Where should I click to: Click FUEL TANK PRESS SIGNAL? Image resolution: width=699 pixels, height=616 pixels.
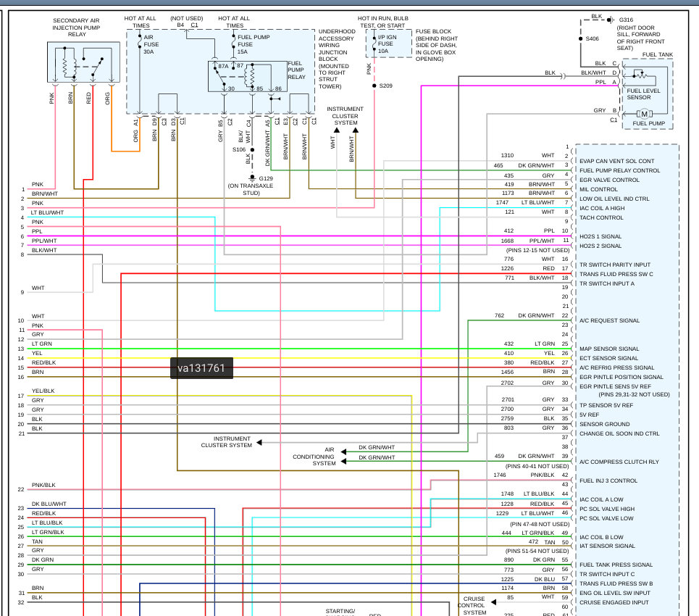coord(616,565)
